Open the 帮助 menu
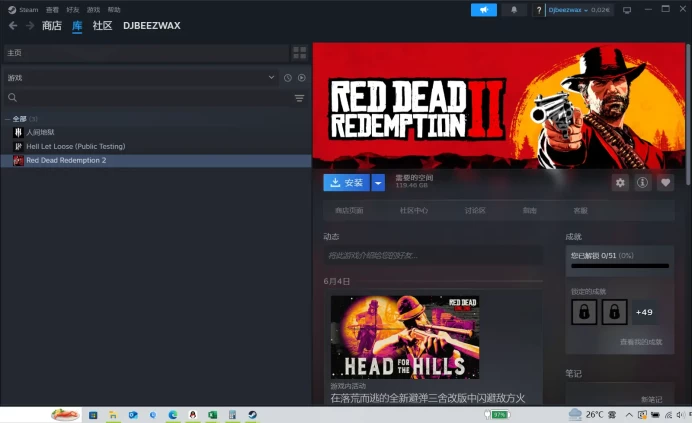Image resolution: width=692 pixels, height=423 pixels. tap(114, 10)
